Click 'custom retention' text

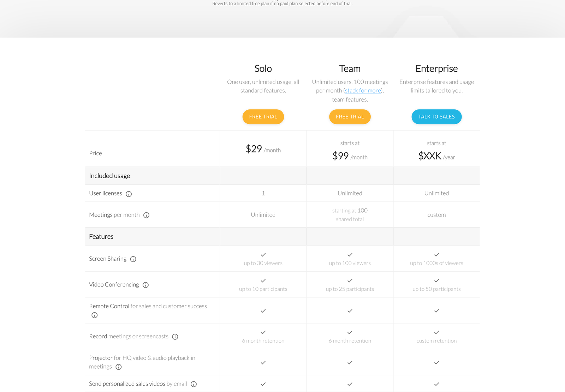(436, 341)
